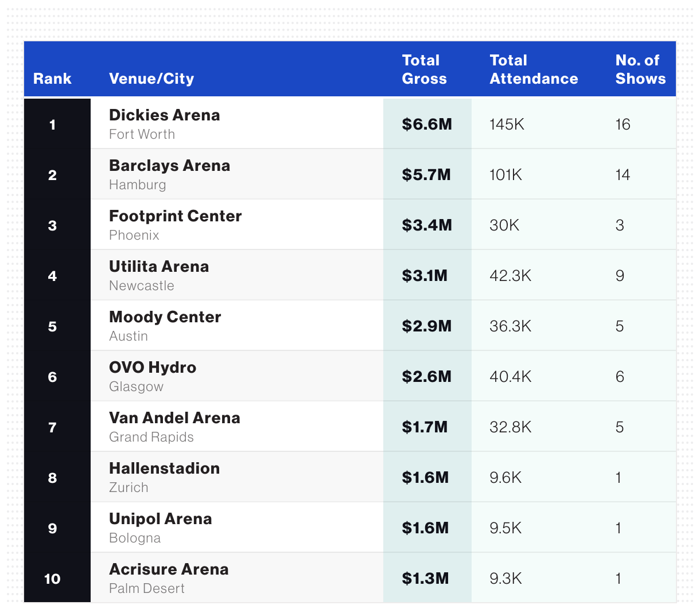Click the Footprint Center venue name
700x609 pixels.
pos(175,216)
